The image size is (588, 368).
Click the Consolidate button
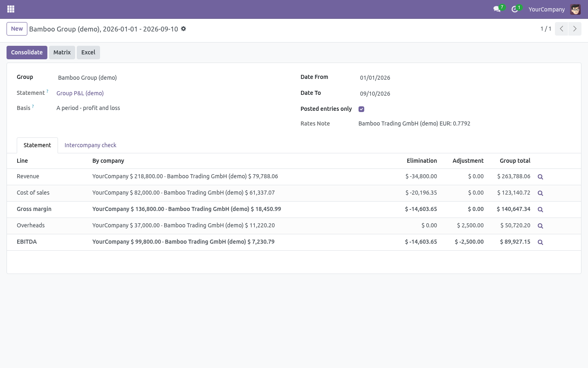click(27, 52)
